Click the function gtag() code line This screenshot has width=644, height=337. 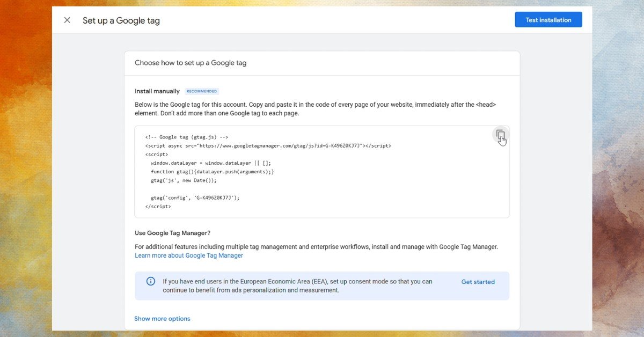pos(213,172)
